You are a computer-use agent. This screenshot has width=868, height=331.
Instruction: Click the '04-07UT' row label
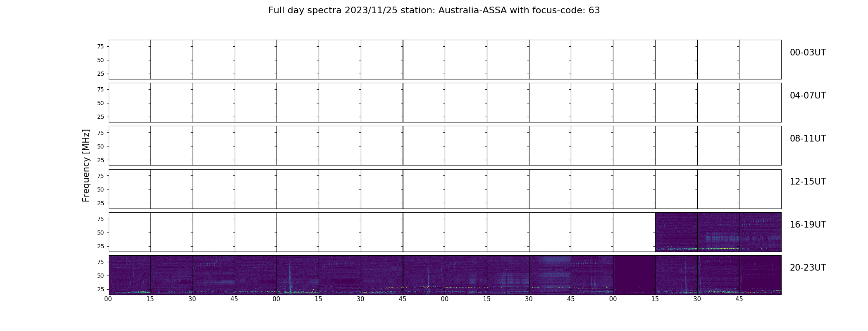click(808, 96)
